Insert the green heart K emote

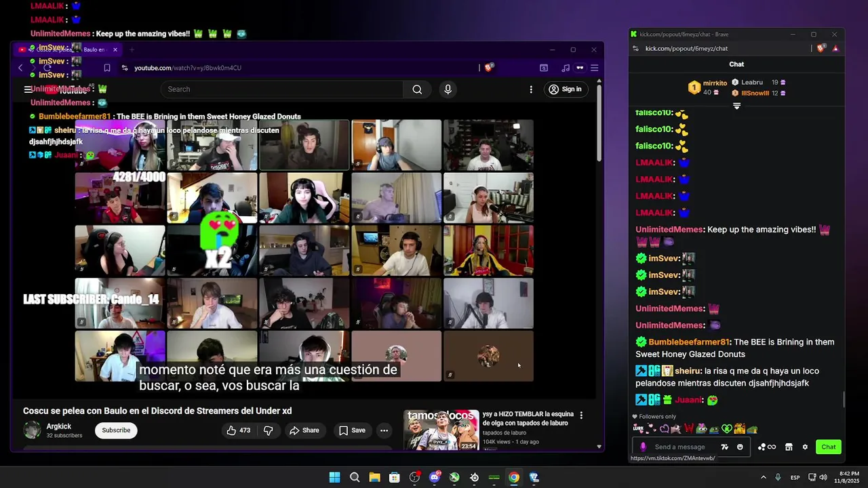coord(727,428)
